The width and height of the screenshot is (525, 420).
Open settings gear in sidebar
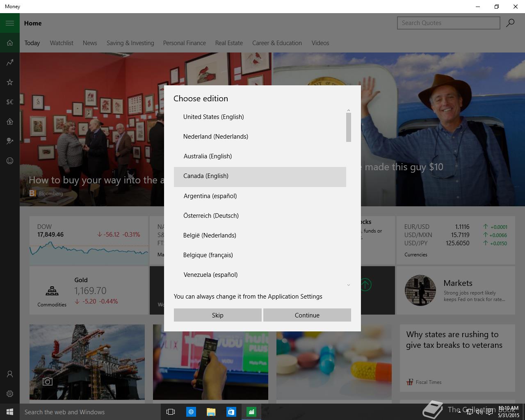tap(10, 394)
